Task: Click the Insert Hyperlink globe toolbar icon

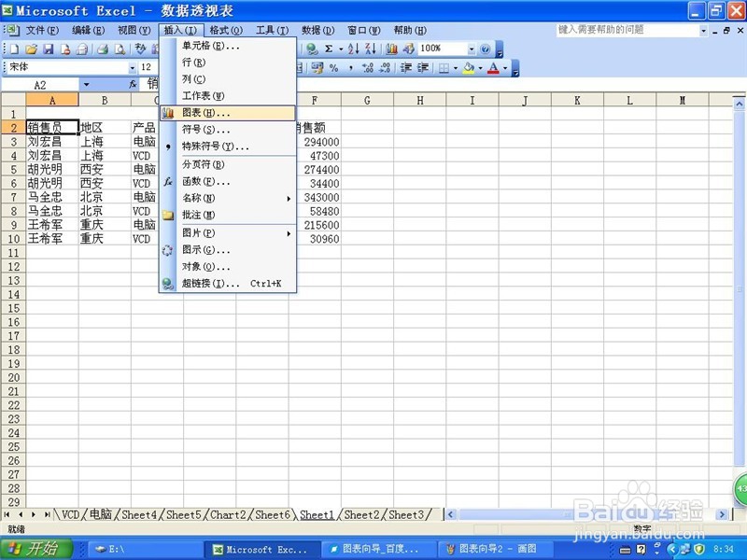Action: (x=312, y=49)
